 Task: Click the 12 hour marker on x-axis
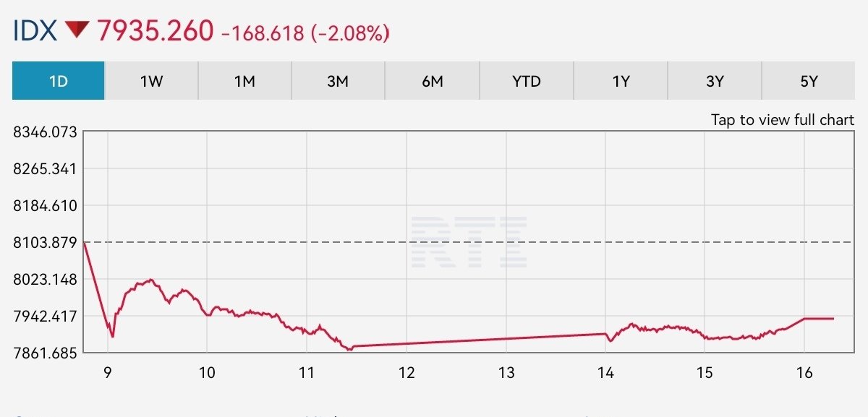(x=407, y=372)
